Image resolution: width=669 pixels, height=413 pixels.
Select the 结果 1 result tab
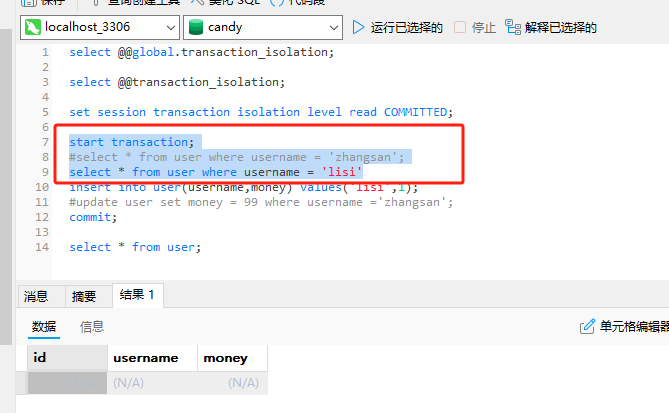click(137, 295)
